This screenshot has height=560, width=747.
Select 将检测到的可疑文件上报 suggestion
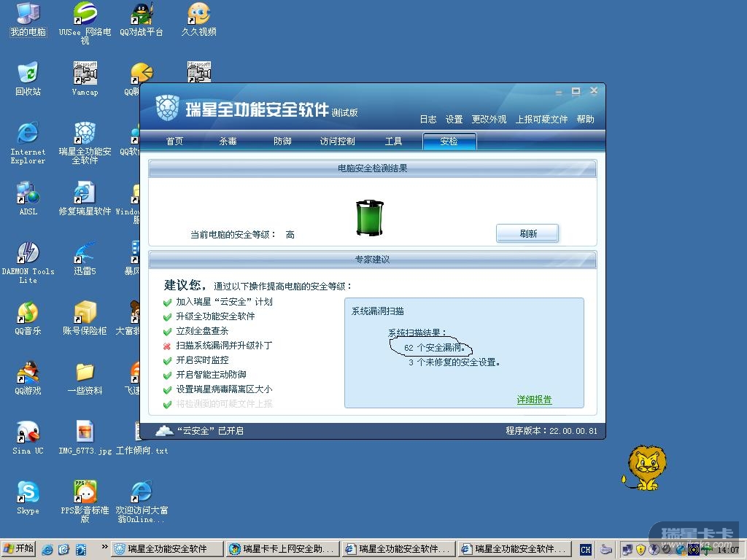pyautogui.click(x=224, y=404)
